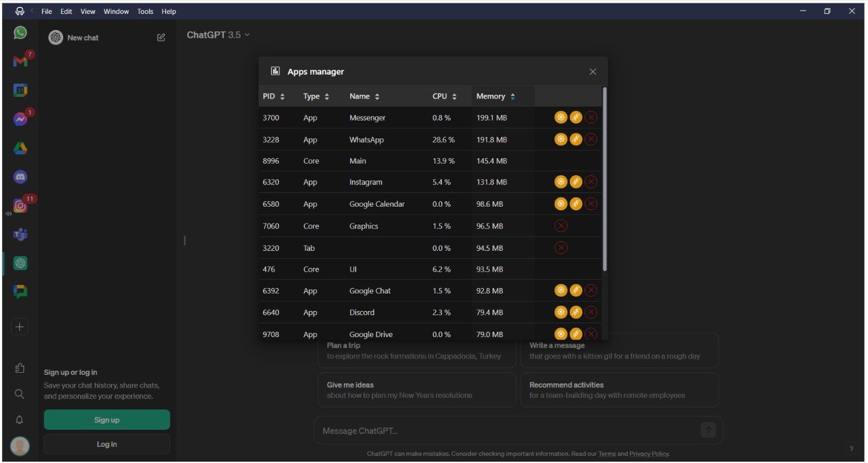Click the Apps manager vertical scrollbar
This screenshot has height=463, width=868.
pyautogui.click(x=605, y=179)
